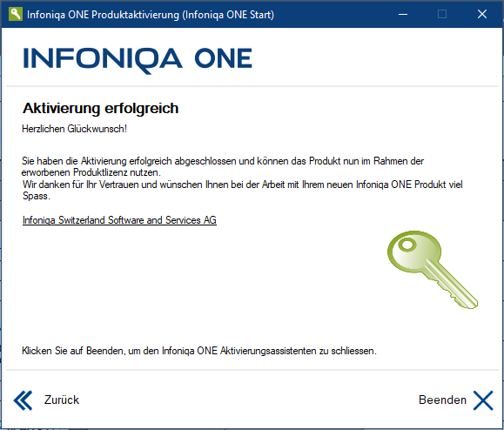This screenshot has height=430, width=504.
Task: Click the 'erworbenen Produktlizenz nutzen' line
Action: pos(91,172)
